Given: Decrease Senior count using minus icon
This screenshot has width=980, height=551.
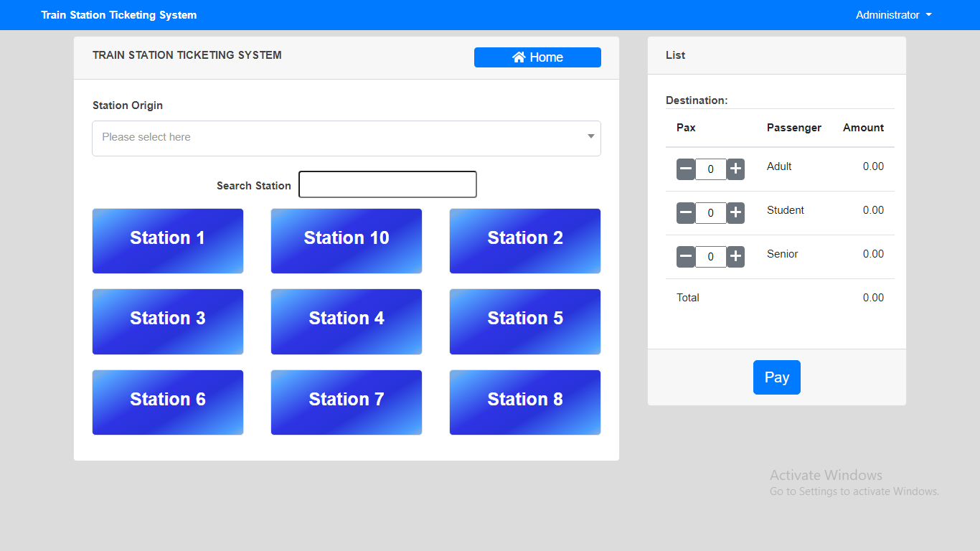Looking at the screenshot, I should coord(686,257).
